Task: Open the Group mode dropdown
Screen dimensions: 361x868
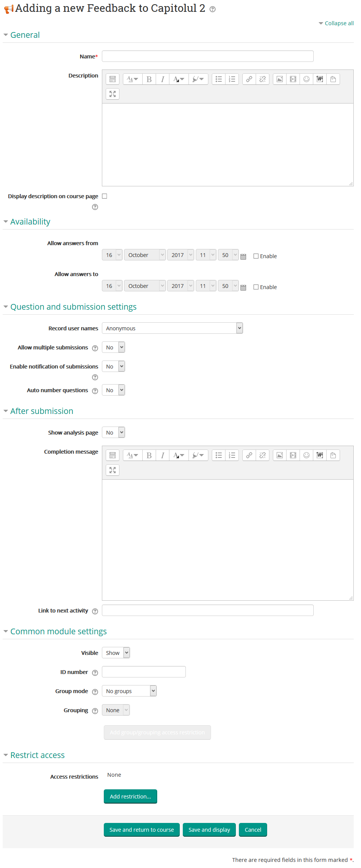Action: point(129,691)
